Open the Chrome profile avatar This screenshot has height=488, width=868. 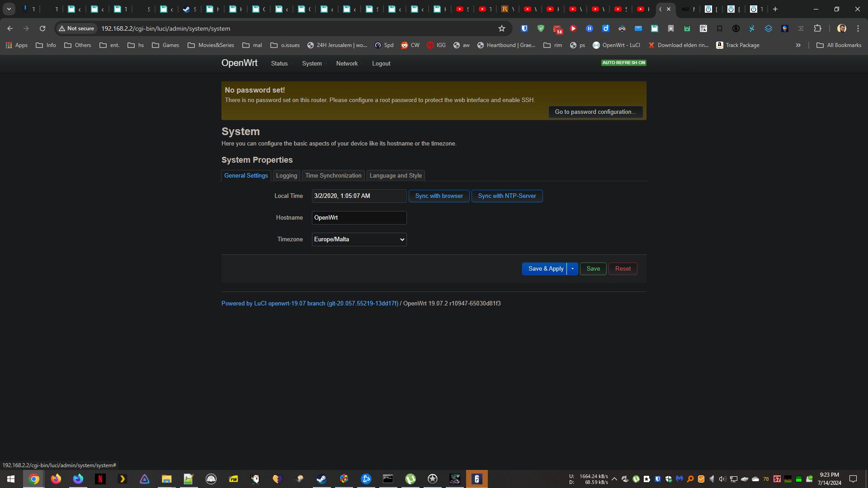point(841,28)
